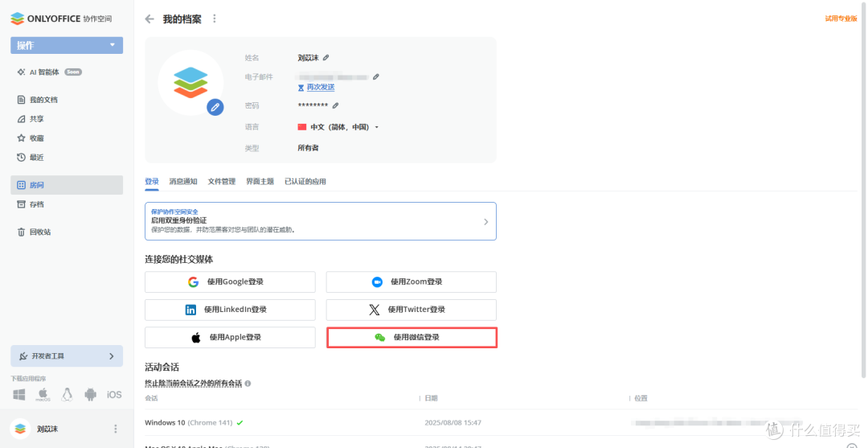Viewport: 868px width, 448px height.
Task: Open the 语言 dropdown showing 中文
Action: [x=338, y=127]
